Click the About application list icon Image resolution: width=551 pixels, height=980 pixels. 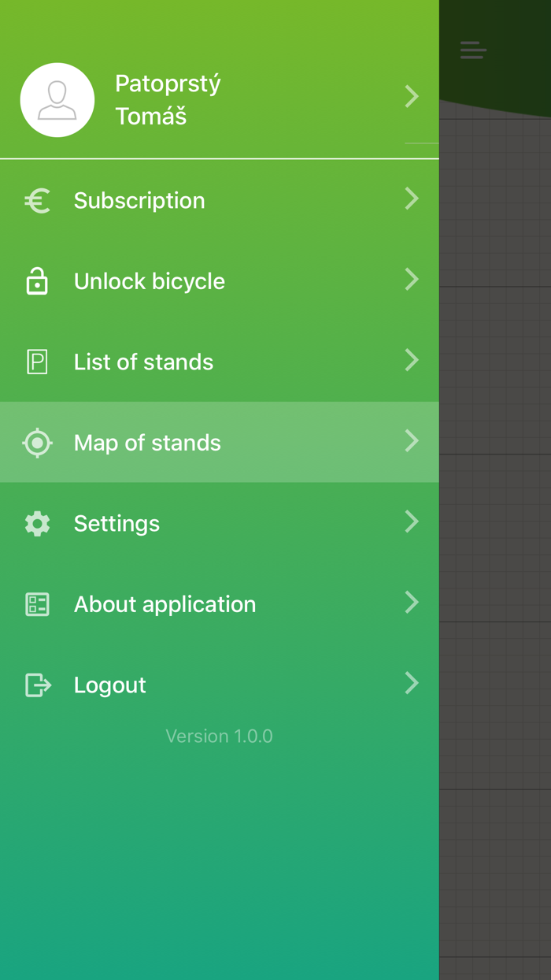click(x=37, y=604)
